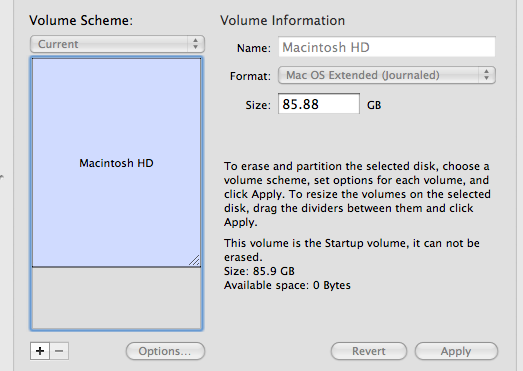
Task: Click the resize handle on the Macintosh HD partition
Action: (194, 260)
